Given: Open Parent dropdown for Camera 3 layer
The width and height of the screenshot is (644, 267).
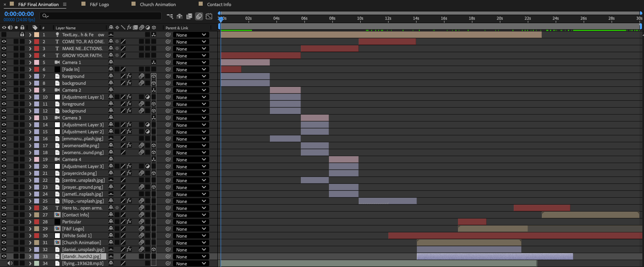Looking at the screenshot, I should click(x=191, y=118).
